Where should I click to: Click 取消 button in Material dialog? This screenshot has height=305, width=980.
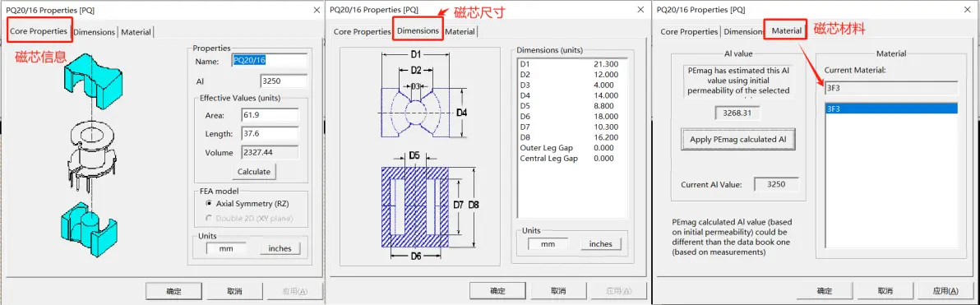click(885, 291)
